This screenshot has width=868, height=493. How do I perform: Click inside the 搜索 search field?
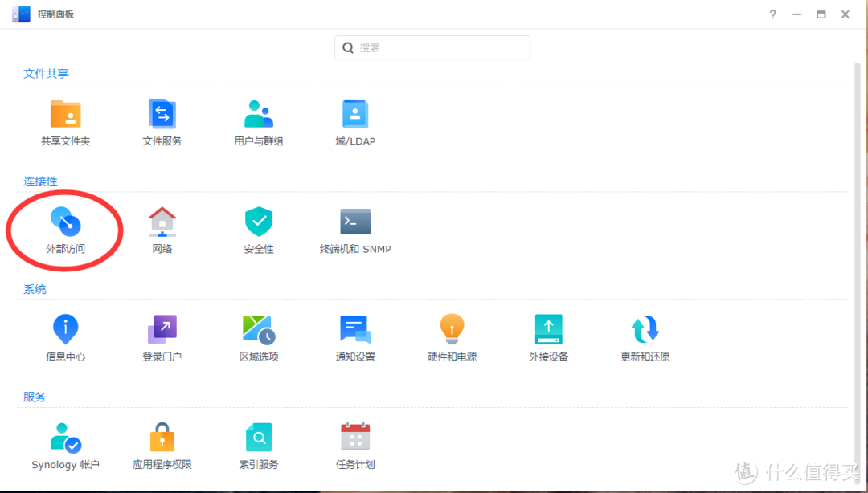click(432, 47)
